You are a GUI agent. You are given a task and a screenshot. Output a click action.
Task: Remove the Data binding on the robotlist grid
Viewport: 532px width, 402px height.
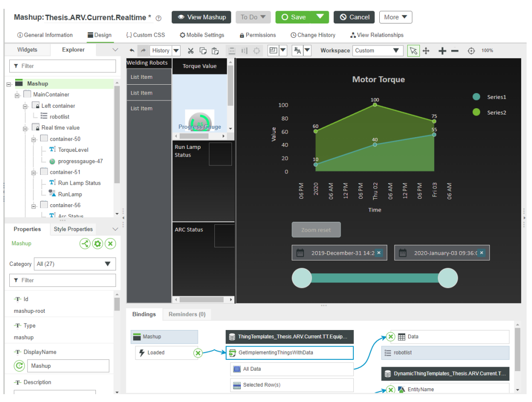click(390, 336)
